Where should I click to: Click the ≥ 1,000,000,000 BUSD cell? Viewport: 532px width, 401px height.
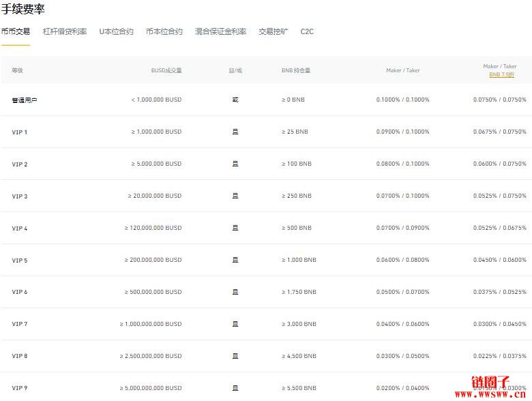click(x=151, y=324)
